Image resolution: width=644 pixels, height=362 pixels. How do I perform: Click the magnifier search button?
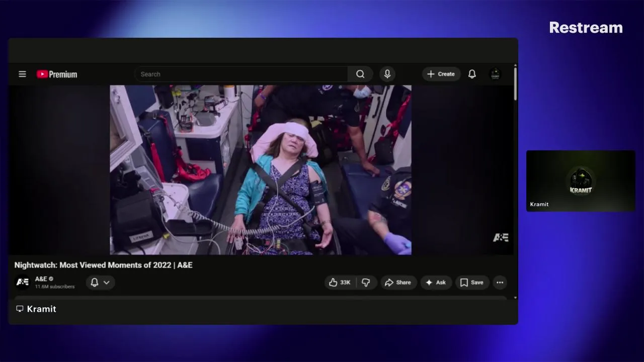click(x=360, y=74)
